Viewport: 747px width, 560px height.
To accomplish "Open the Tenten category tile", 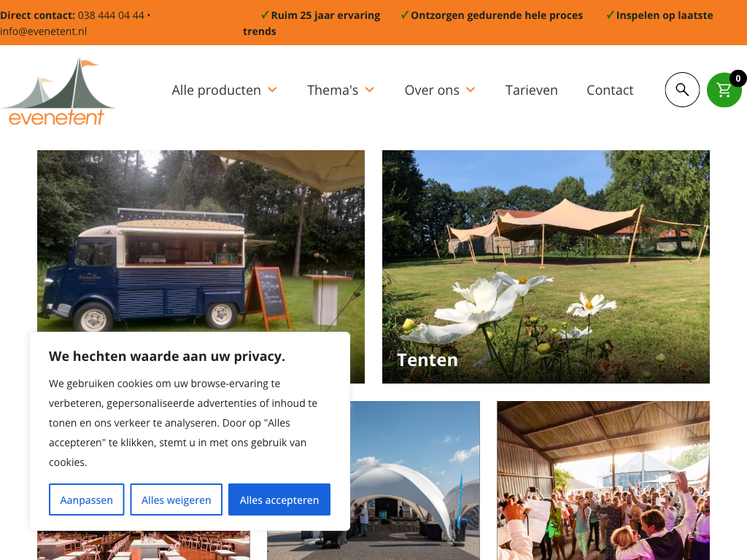I will (546, 267).
